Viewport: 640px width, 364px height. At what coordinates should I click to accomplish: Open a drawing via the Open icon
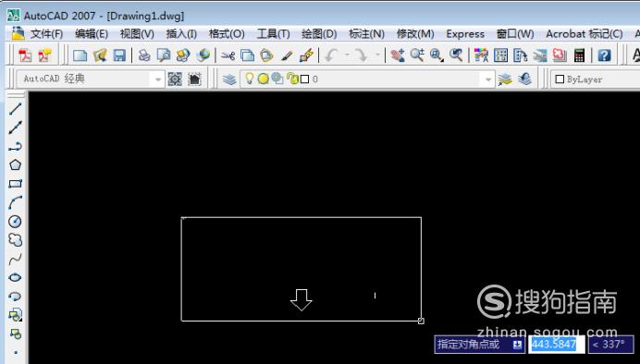pos(100,55)
